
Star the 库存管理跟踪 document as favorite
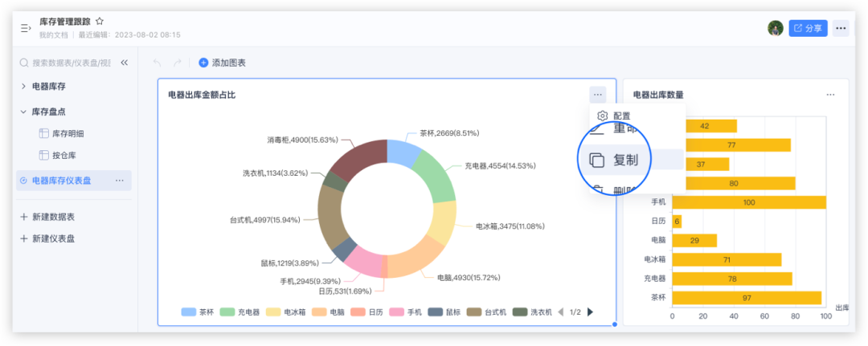tap(100, 21)
